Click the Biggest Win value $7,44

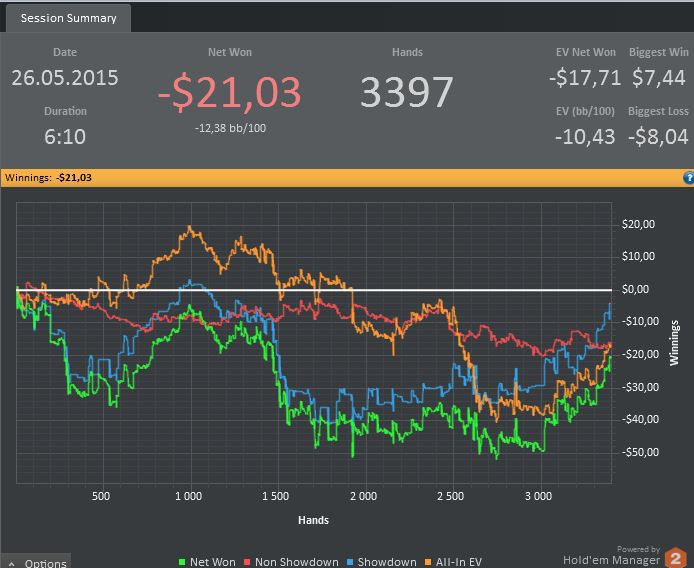pos(659,77)
